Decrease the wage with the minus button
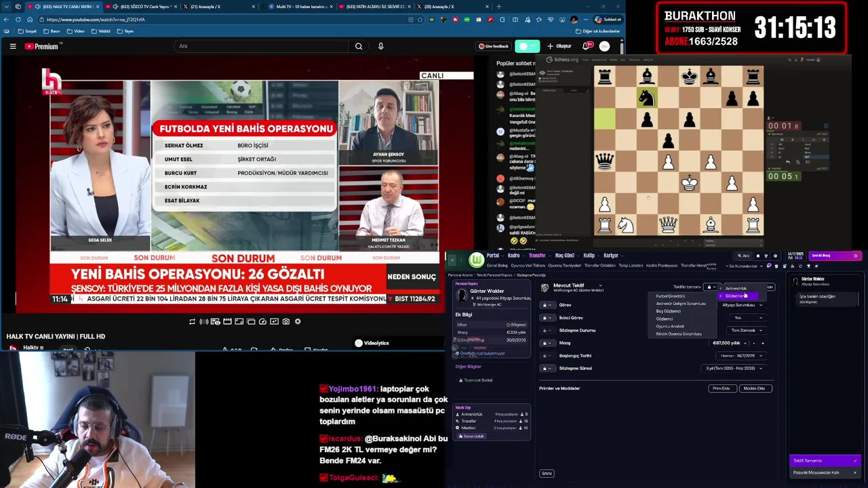Viewport: 868px width, 488px height. (754, 343)
